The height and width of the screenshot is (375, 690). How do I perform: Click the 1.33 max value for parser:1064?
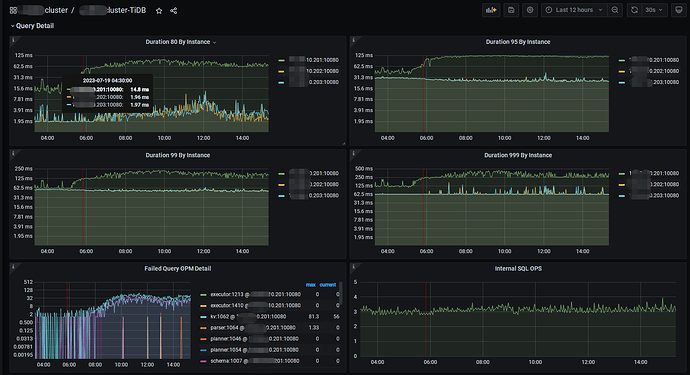[314, 327]
